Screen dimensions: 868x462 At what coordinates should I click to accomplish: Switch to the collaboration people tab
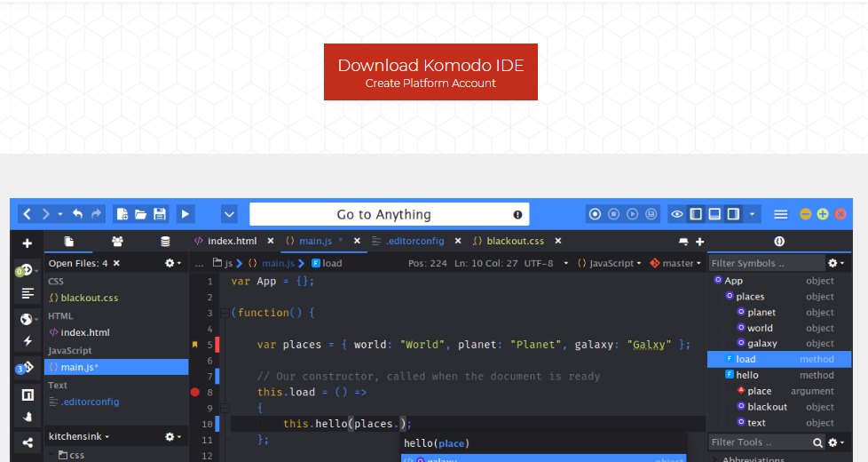[117, 242]
